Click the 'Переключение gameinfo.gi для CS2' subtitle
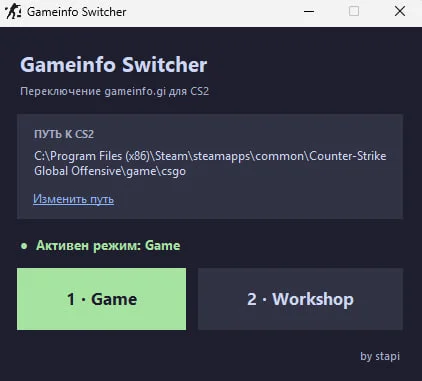 [114, 91]
